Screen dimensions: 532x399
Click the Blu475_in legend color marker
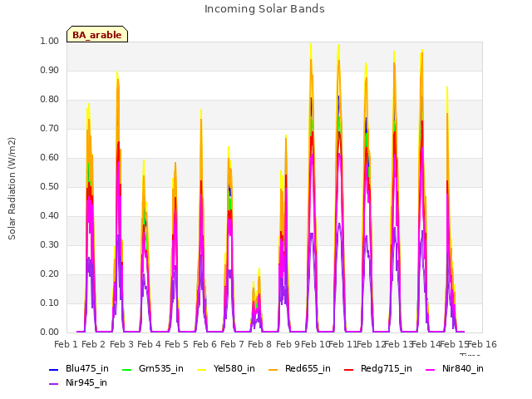tap(54, 369)
